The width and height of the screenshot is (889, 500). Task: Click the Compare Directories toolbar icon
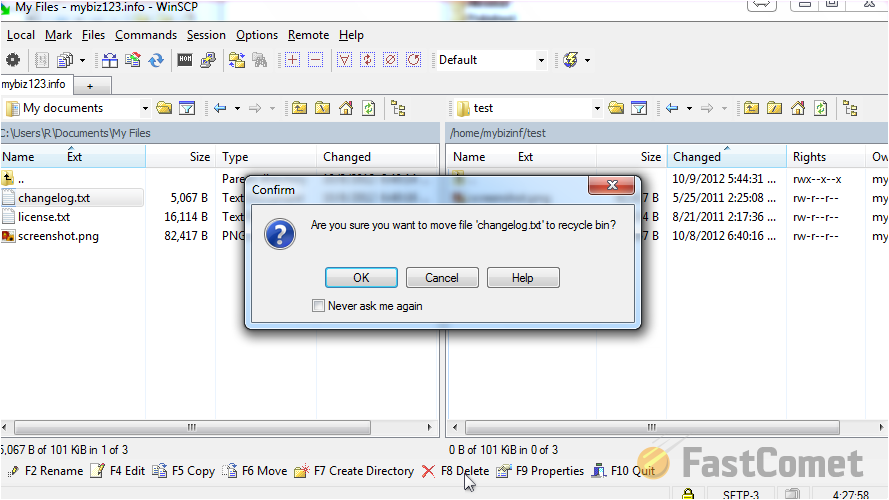click(x=110, y=60)
